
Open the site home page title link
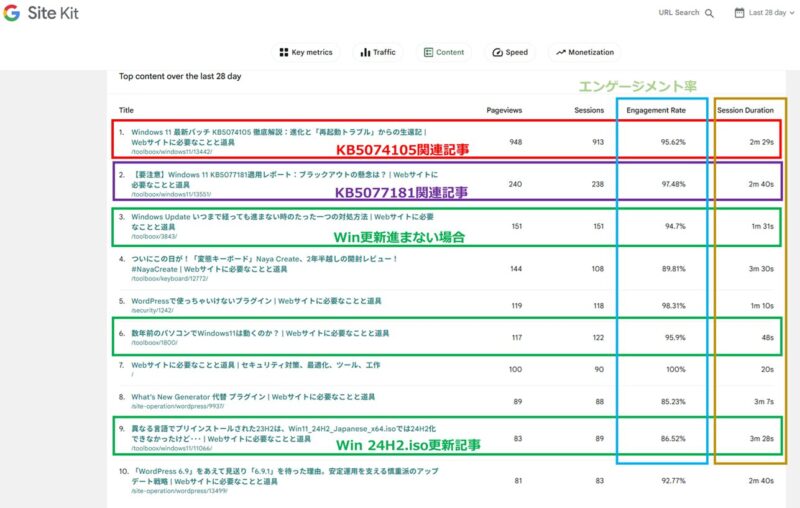click(256, 365)
